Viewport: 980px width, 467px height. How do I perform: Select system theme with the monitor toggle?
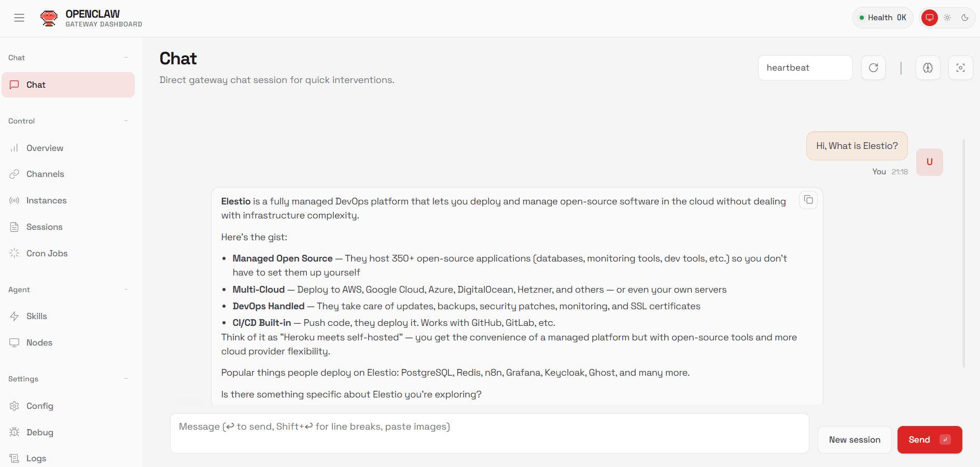[930, 17]
